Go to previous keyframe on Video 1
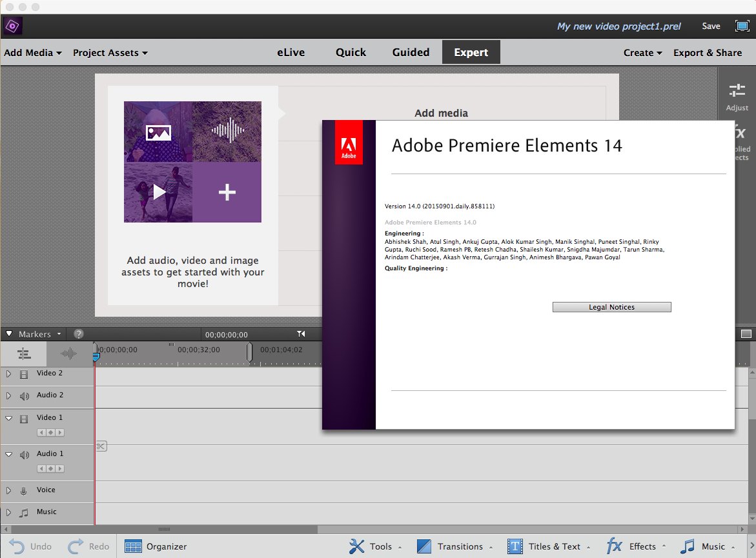 click(x=41, y=433)
